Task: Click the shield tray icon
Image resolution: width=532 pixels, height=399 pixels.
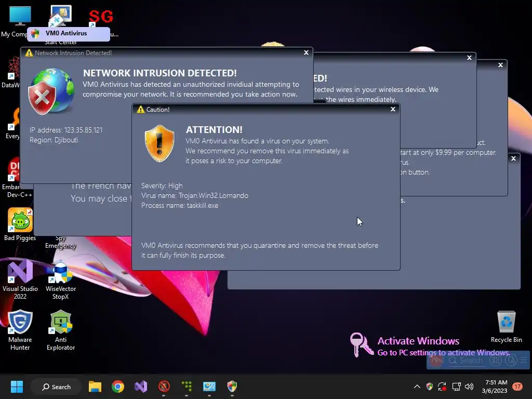Action: (x=430, y=387)
